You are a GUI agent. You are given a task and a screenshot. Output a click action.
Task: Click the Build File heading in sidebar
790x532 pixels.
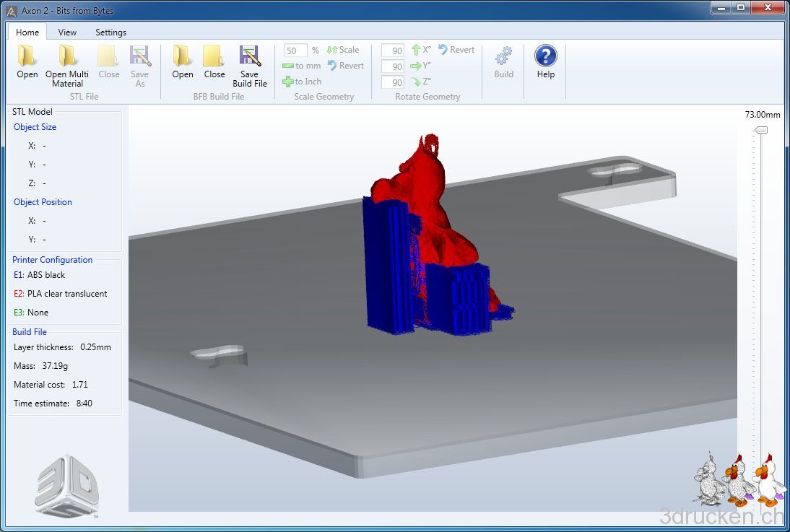[x=29, y=332]
